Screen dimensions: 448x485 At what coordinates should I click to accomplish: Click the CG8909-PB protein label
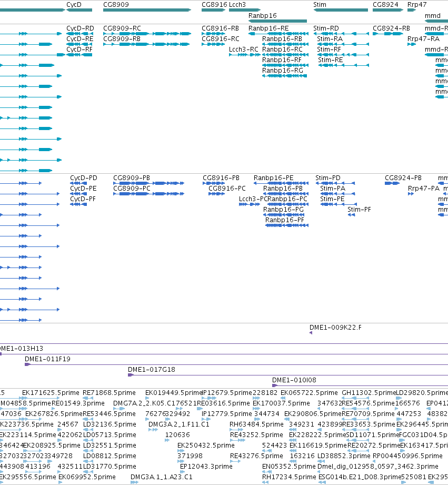coord(132,178)
